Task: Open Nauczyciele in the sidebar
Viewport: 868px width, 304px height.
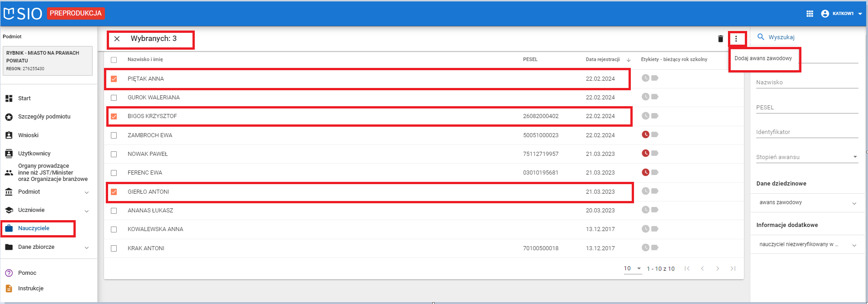Action: [x=34, y=228]
